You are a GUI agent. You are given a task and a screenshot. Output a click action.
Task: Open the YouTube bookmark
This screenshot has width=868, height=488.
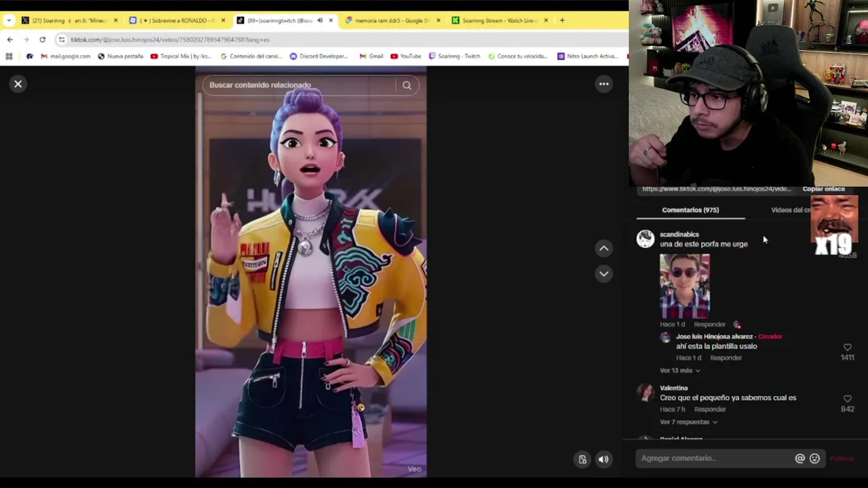[406, 56]
